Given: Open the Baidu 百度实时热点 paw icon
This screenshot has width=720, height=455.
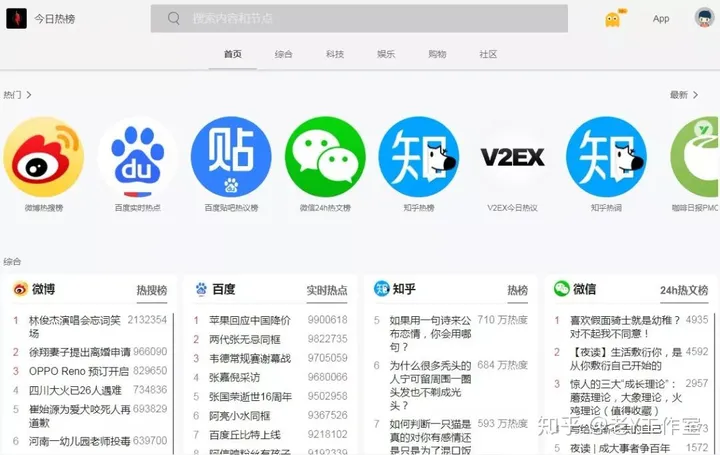Looking at the screenshot, I should click(x=137, y=157).
